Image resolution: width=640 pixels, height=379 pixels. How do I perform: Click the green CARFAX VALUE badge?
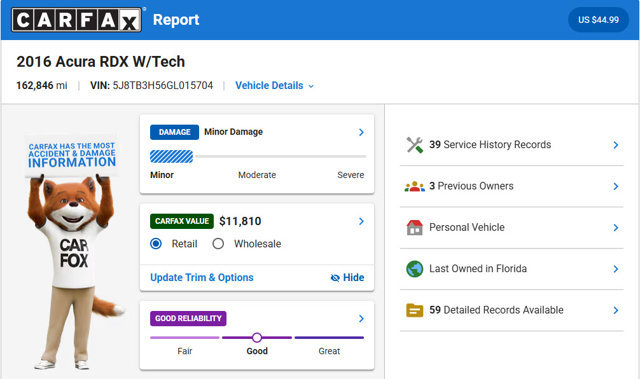[182, 221]
